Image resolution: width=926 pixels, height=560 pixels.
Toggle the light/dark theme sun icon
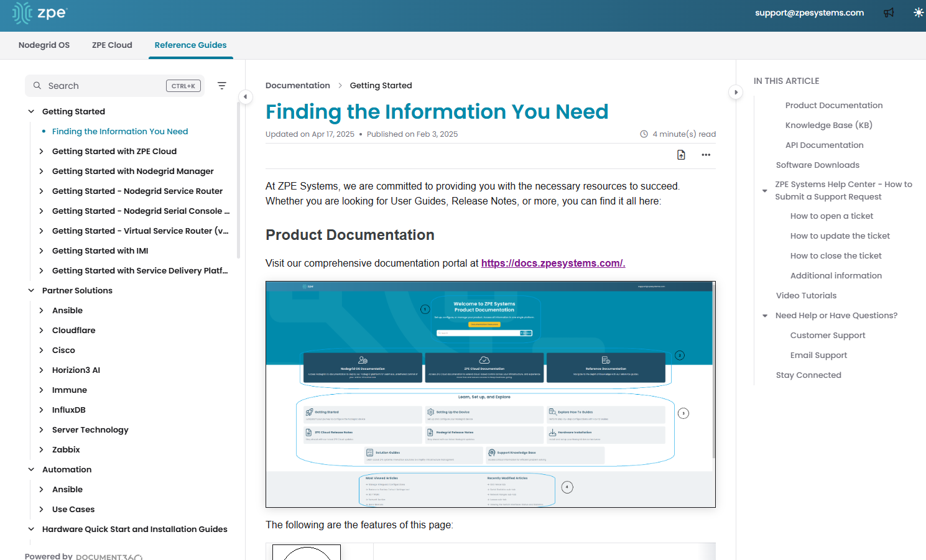coord(919,12)
